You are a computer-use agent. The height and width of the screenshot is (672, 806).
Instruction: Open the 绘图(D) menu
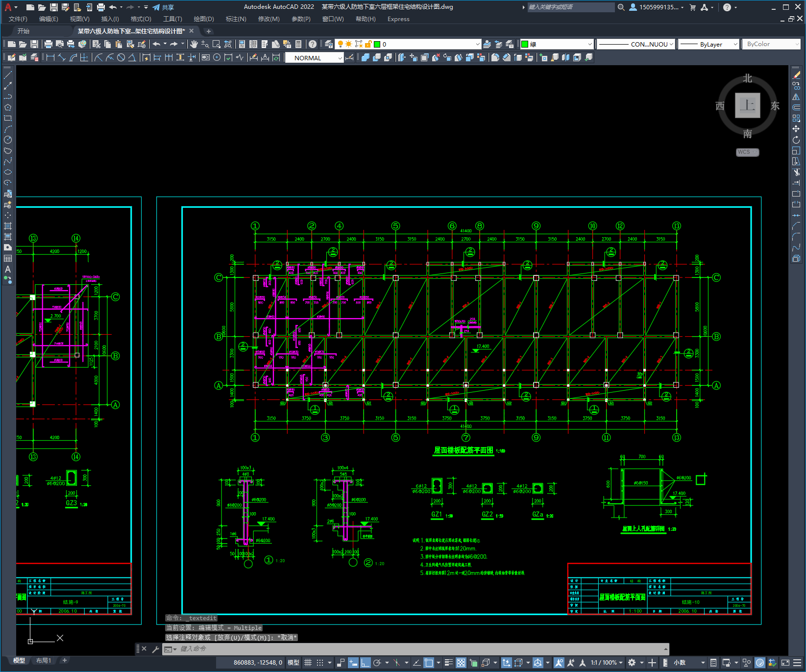(204, 19)
